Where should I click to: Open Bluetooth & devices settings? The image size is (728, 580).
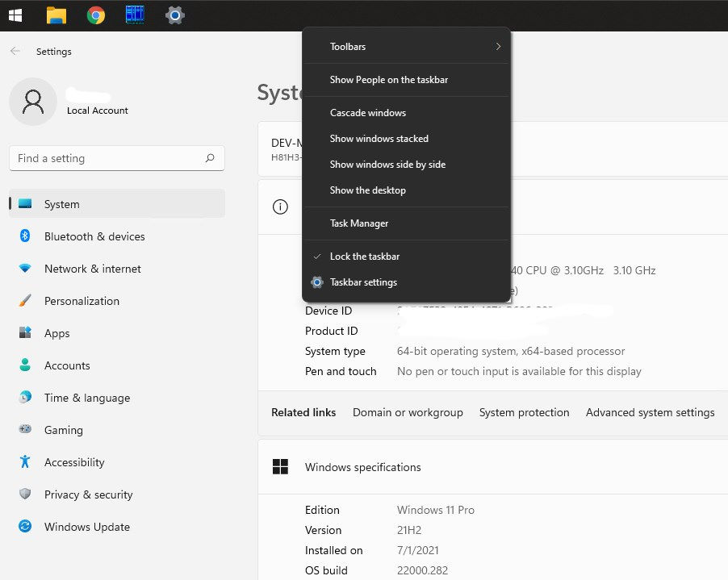pyautogui.click(x=94, y=236)
